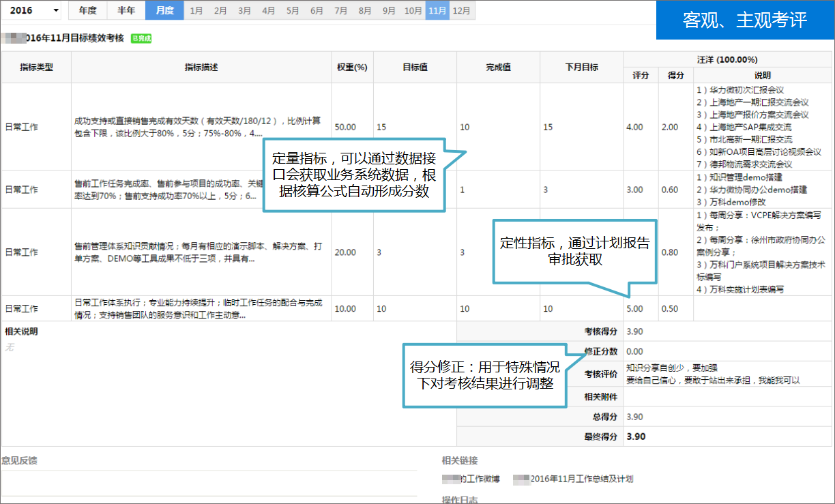Go to the 9月 month tab
The width and height of the screenshot is (835, 504).
point(389,10)
